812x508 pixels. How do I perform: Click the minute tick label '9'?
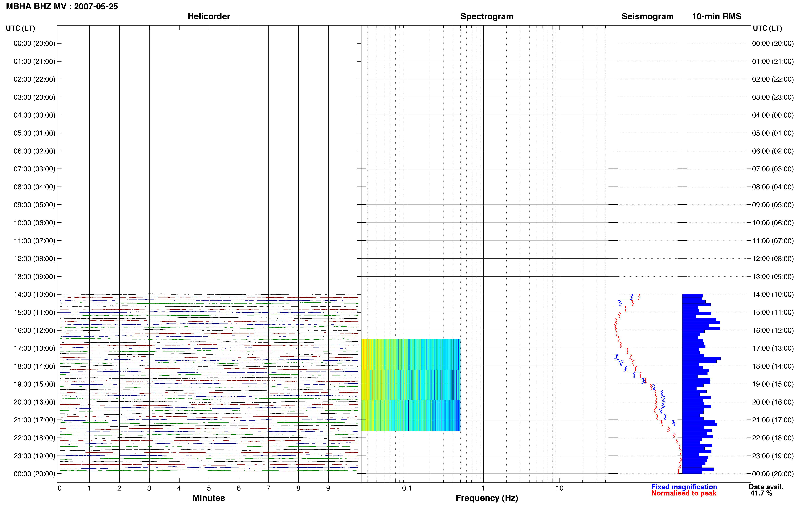tap(328, 488)
